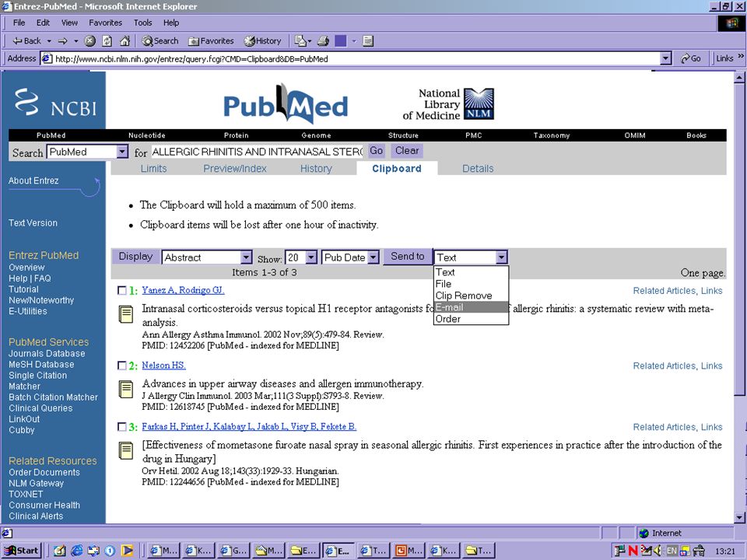
Task: Open the Show 20 items dropdown
Action: 311,257
